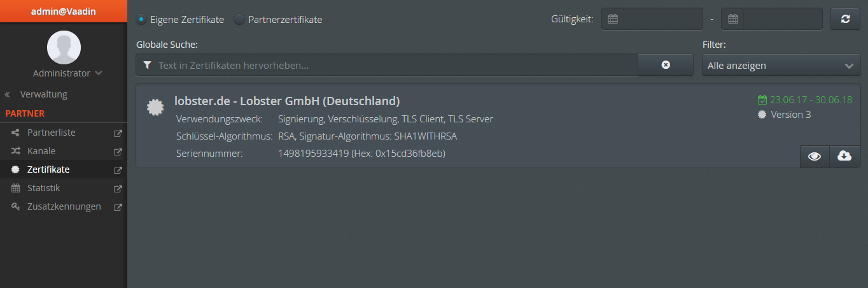The height and width of the screenshot is (288, 868).
Task: Open the calendar icon of the end date
Action: click(732, 19)
